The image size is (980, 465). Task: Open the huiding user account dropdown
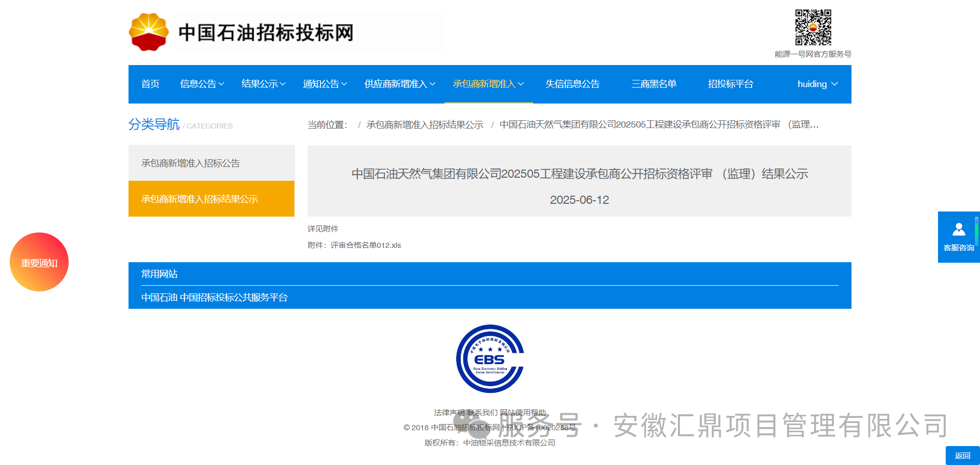pos(817,84)
